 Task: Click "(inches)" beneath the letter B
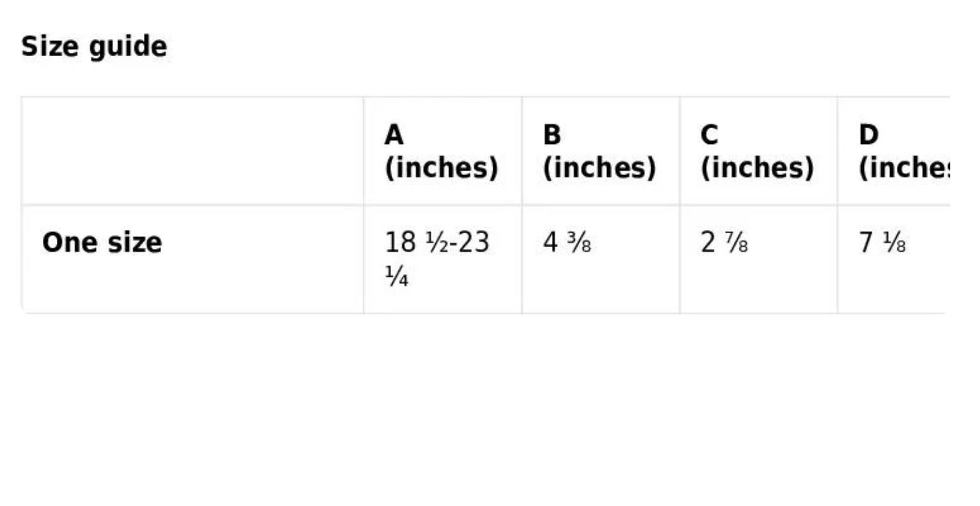pyautogui.click(x=600, y=168)
